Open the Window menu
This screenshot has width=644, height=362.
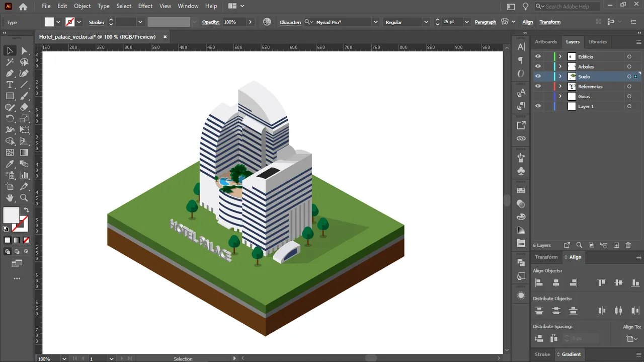tap(188, 6)
